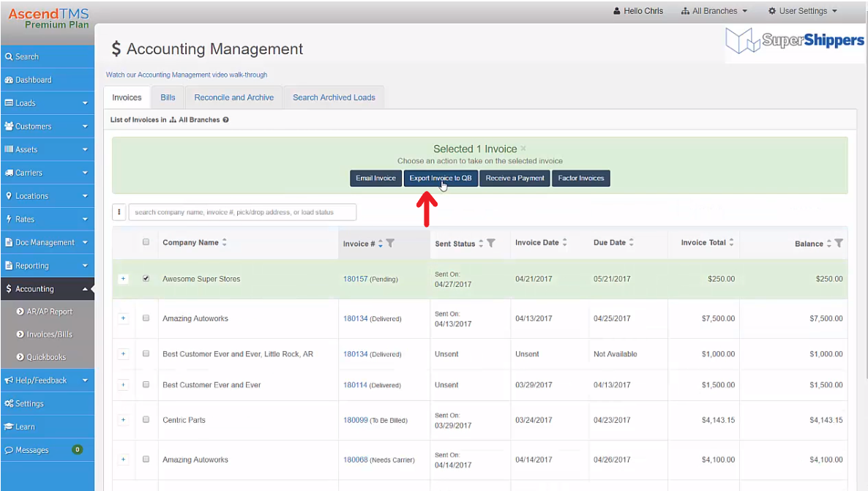The image size is (868, 491).
Task: Expand the Best Customer 03/29/2017 row
Action: [x=124, y=385]
